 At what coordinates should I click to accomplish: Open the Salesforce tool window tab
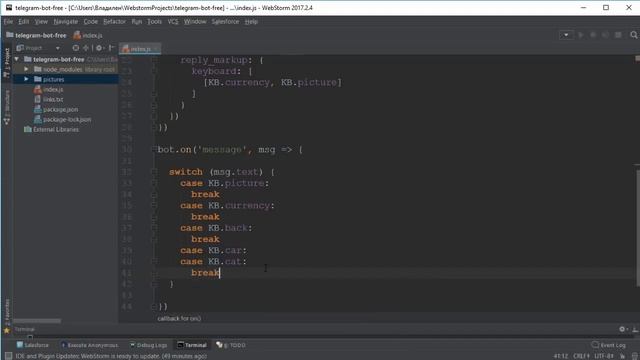(33, 345)
